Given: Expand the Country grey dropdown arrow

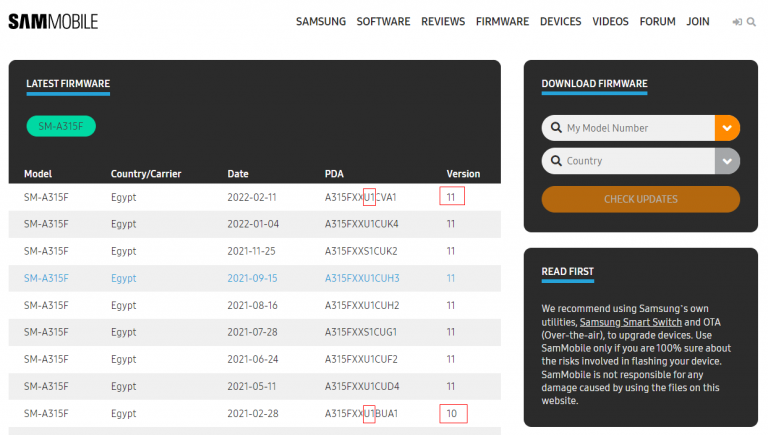Looking at the screenshot, I should point(727,161).
